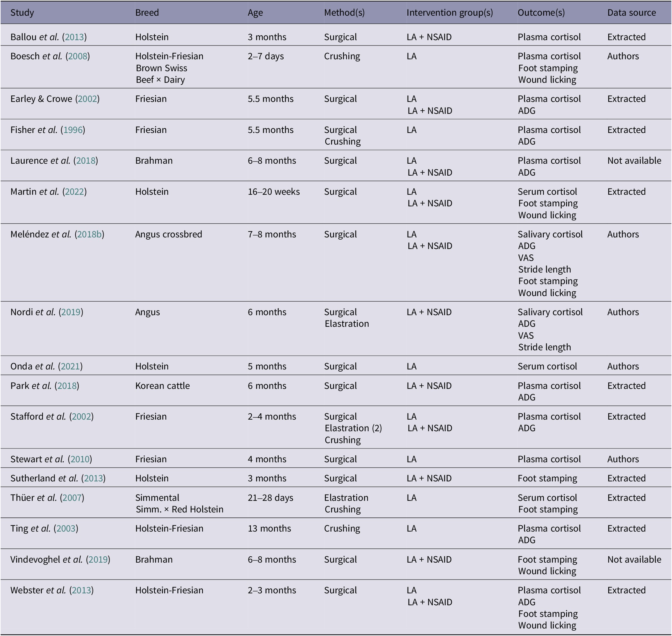The image size is (672, 636).
Task: Click the Study column header
Action: pyautogui.click(x=22, y=13)
